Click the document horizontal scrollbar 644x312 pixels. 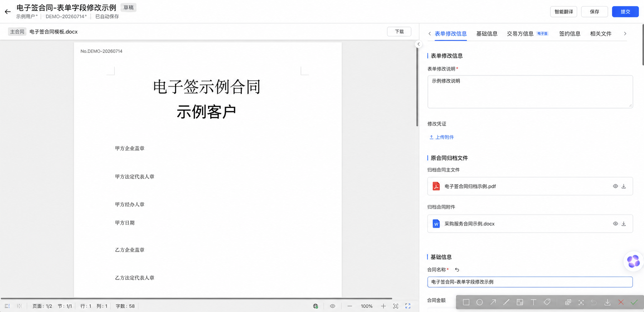[x=197, y=298]
